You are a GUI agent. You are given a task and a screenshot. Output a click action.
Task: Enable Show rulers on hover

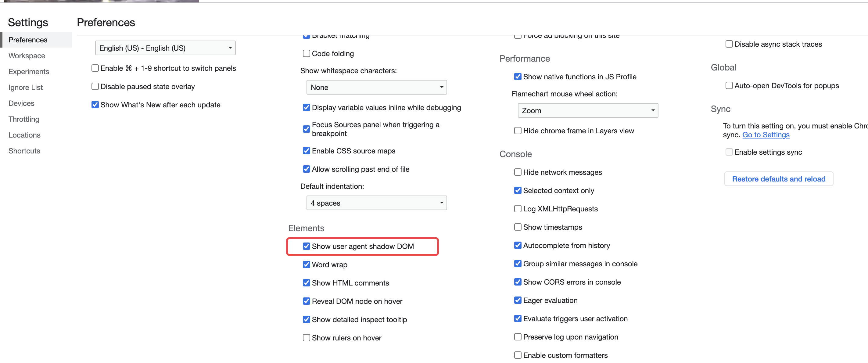point(306,338)
